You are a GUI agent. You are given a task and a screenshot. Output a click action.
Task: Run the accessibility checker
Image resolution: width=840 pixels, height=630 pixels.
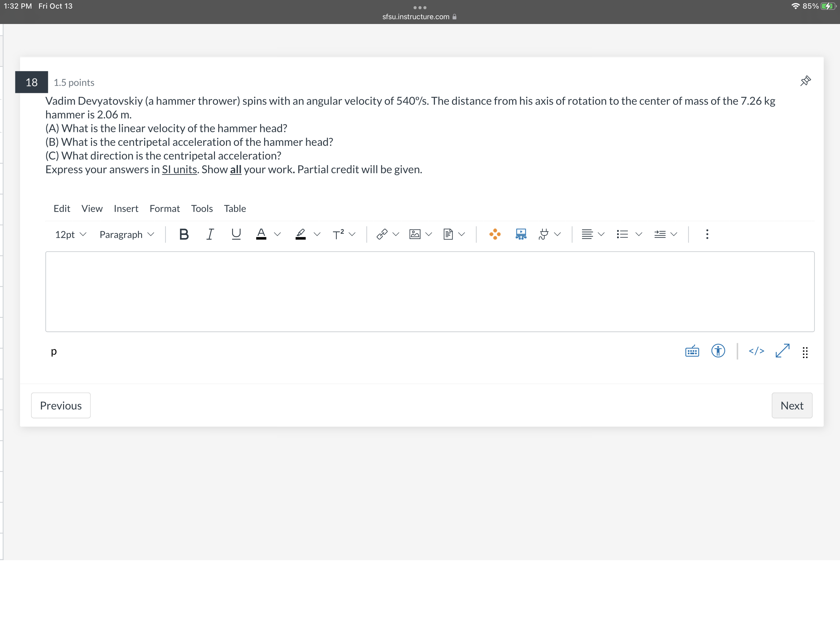718,351
